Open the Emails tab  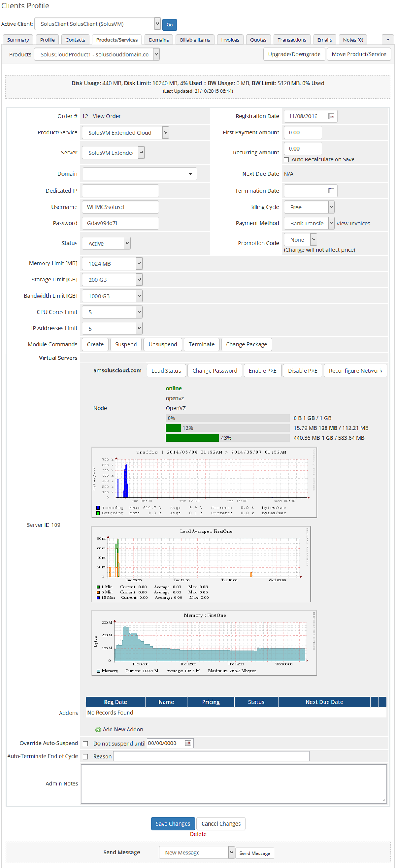coord(325,40)
